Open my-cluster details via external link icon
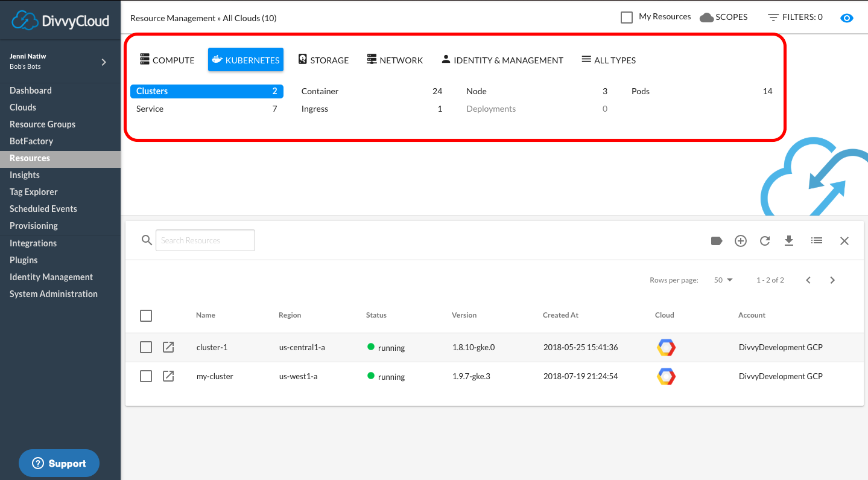Viewport: 868px width, 480px height. (x=169, y=376)
